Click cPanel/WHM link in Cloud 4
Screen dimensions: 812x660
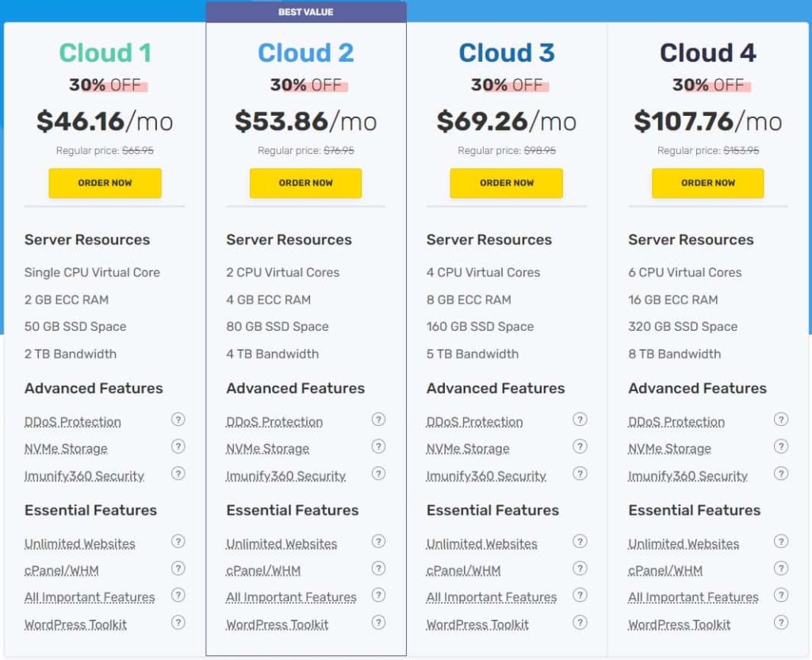[x=665, y=570]
